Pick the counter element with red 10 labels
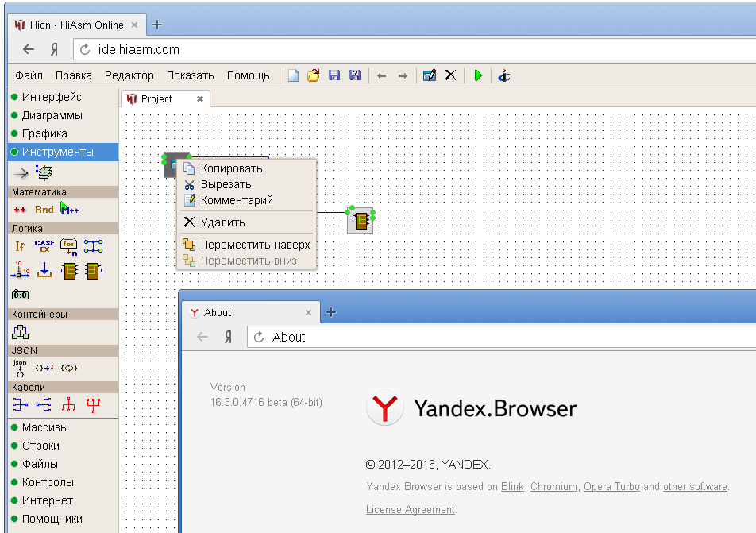Screen dimensions: 756x533 tap(20, 270)
